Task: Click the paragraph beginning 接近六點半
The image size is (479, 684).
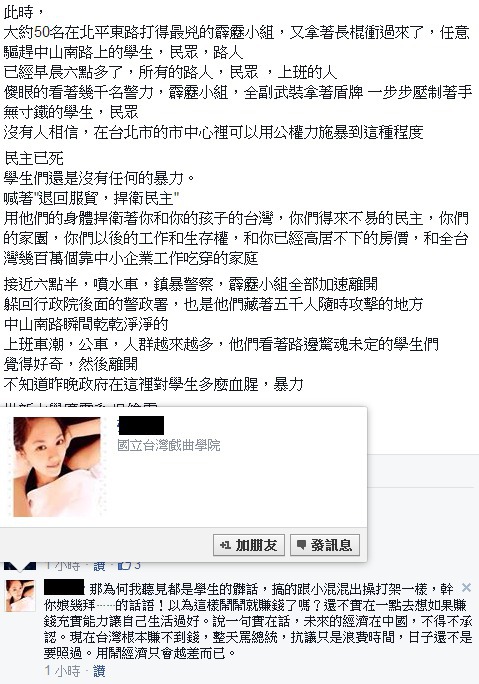Action: tap(221, 334)
